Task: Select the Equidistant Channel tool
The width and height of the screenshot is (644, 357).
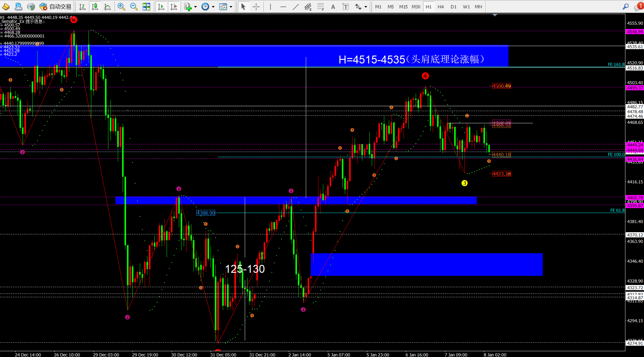Action: 308,6
